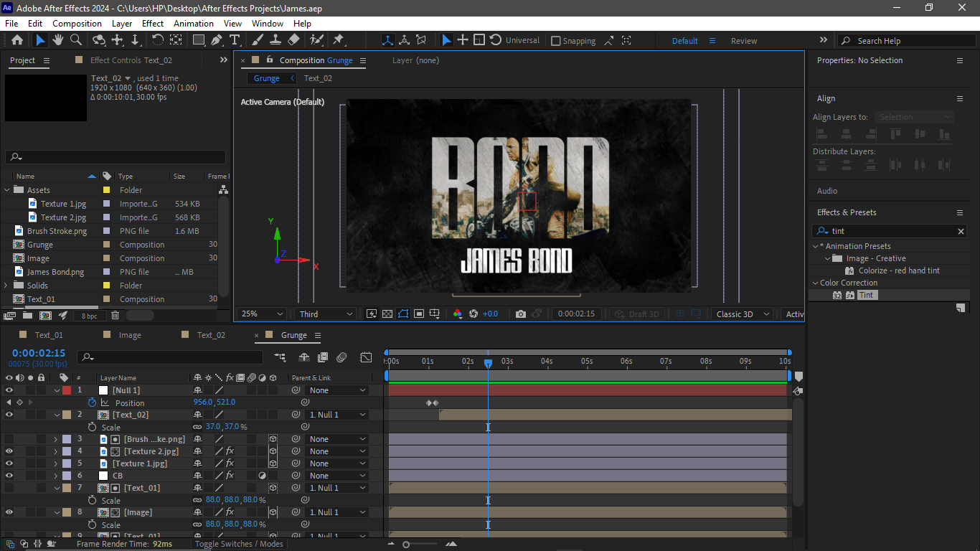Click Toggle Switches / Modes button
Screen dimensions: 980x551
pos(240,544)
